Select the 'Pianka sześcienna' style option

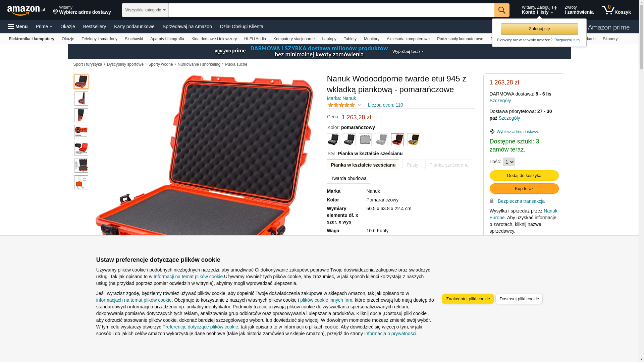pos(449,165)
